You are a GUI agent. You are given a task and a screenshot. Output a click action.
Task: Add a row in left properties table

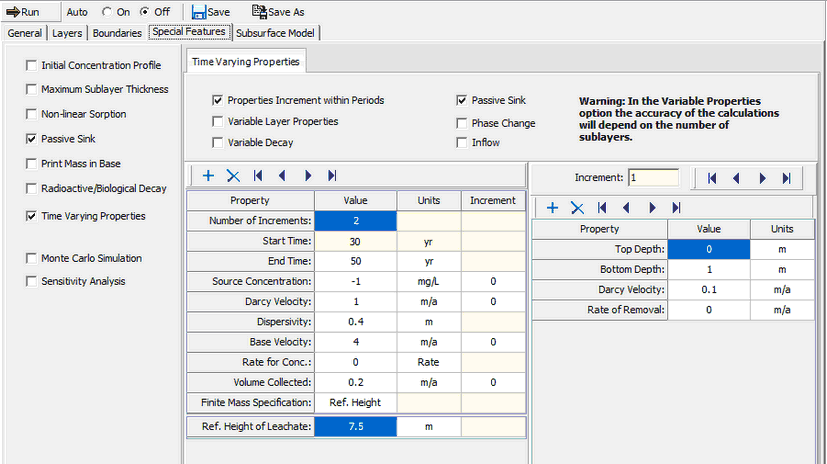[208, 175]
